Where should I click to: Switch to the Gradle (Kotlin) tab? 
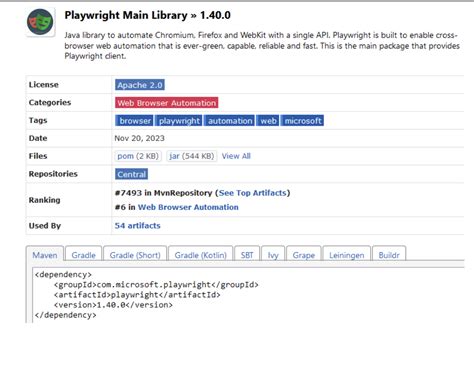200,255
